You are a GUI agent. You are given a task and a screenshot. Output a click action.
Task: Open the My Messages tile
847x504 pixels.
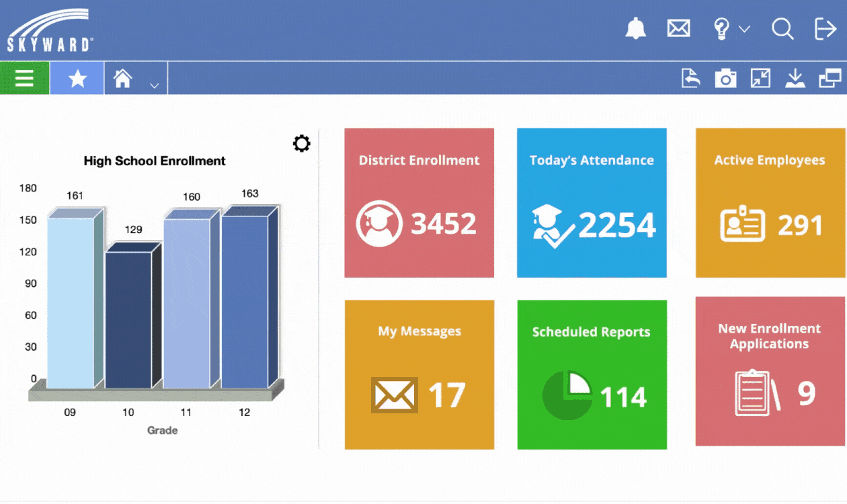click(x=419, y=375)
